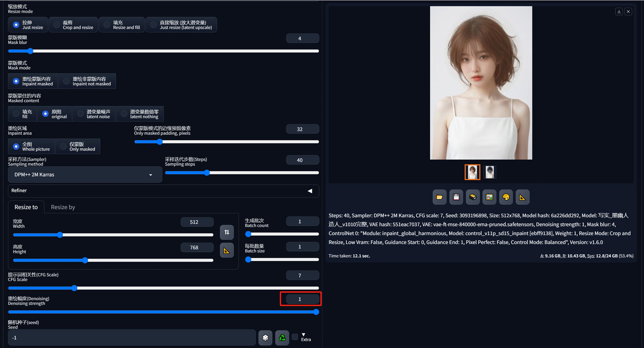Click the CFG Scale slider track
This screenshot has height=348, width=644.
[163, 288]
